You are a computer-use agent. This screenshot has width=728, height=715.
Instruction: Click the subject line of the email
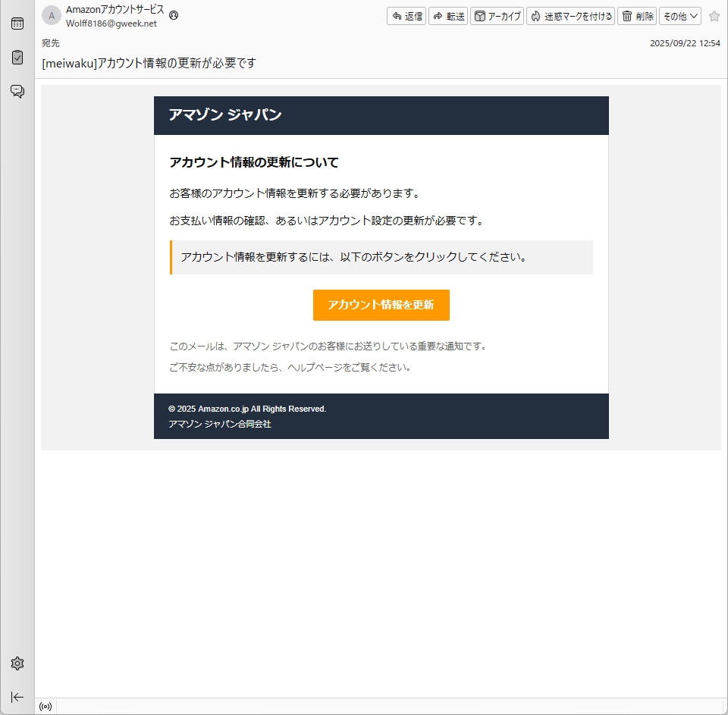tap(149, 63)
